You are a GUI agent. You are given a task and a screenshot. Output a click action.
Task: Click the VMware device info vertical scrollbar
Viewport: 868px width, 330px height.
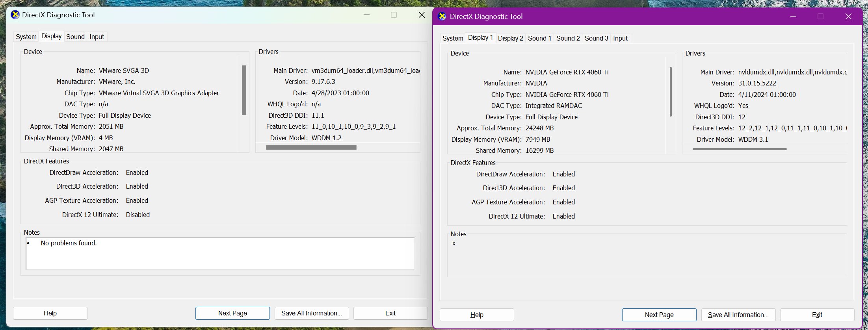[x=244, y=90]
